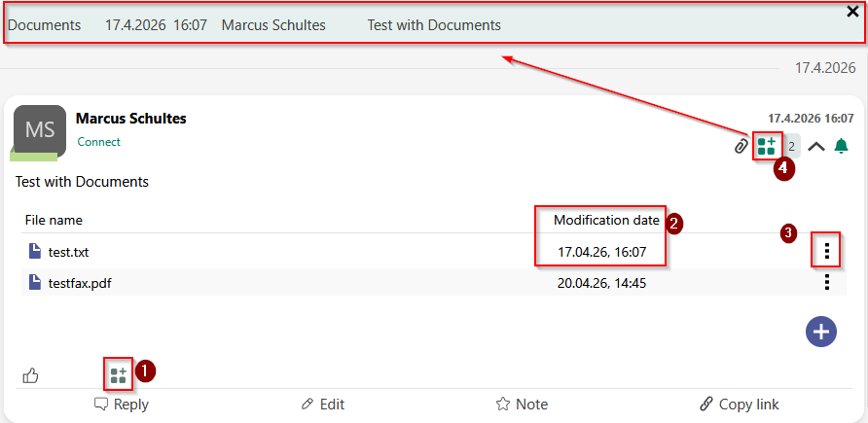The image size is (868, 423).
Task: Click the tile-plus icon next to the thumbs-up
Action: [x=118, y=374]
